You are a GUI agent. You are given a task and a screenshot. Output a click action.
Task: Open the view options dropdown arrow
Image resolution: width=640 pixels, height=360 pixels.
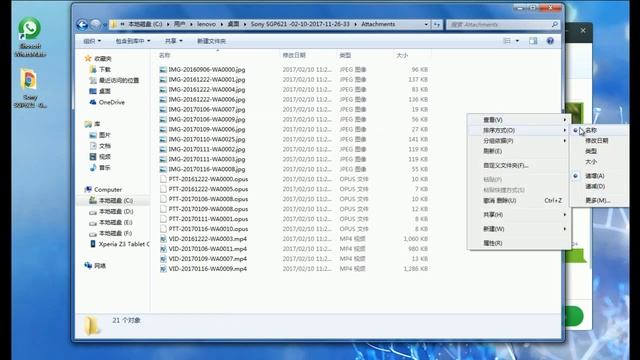tap(517, 41)
